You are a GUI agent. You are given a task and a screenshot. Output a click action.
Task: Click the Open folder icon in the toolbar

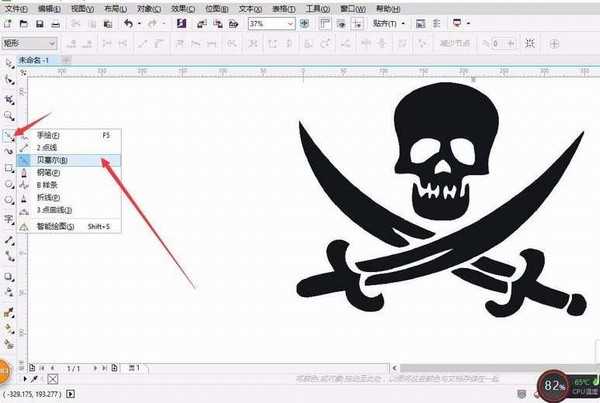pos(24,24)
